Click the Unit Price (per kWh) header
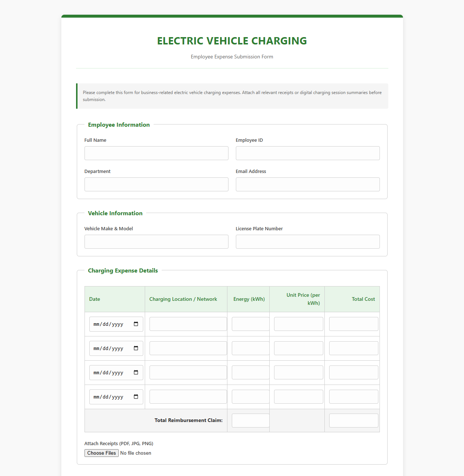Screen dimensions: 464x476 (x=297, y=299)
